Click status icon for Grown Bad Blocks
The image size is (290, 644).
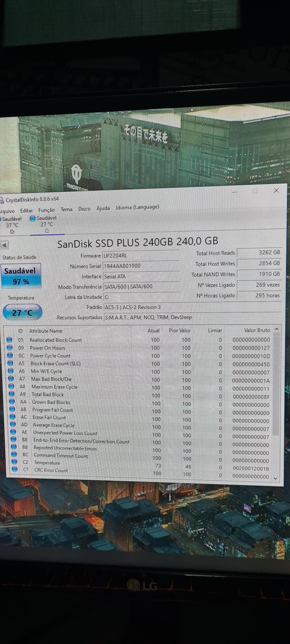[12, 402]
